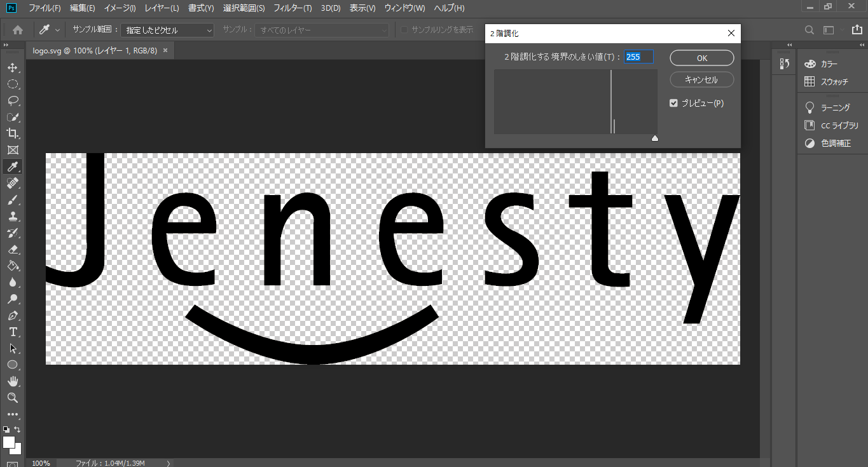Viewport: 868px width, 467px height.
Task: Open the フィルター(T) menu
Action: (x=293, y=8)
